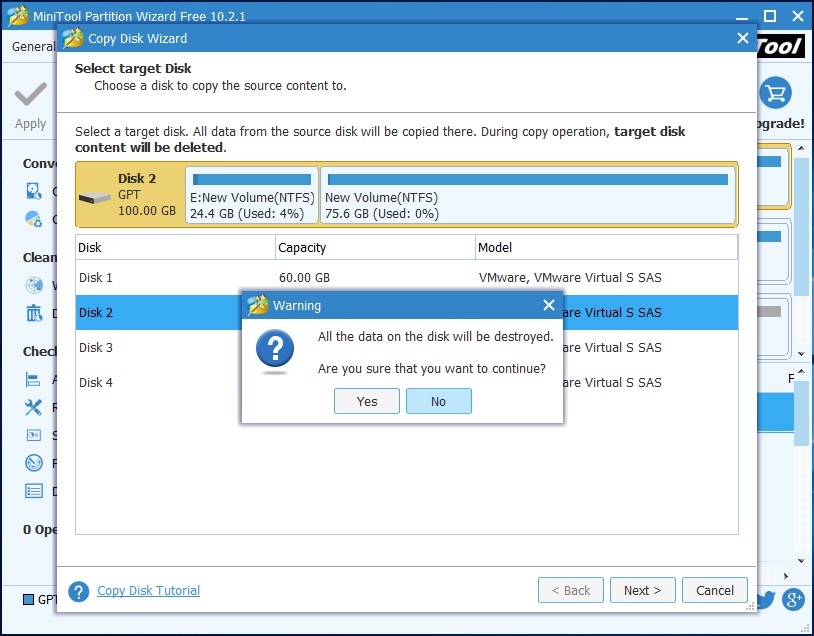Click the 75.6 GB New Volume partition block
This screenshot has width=814, height=636.
pos(527,195)
